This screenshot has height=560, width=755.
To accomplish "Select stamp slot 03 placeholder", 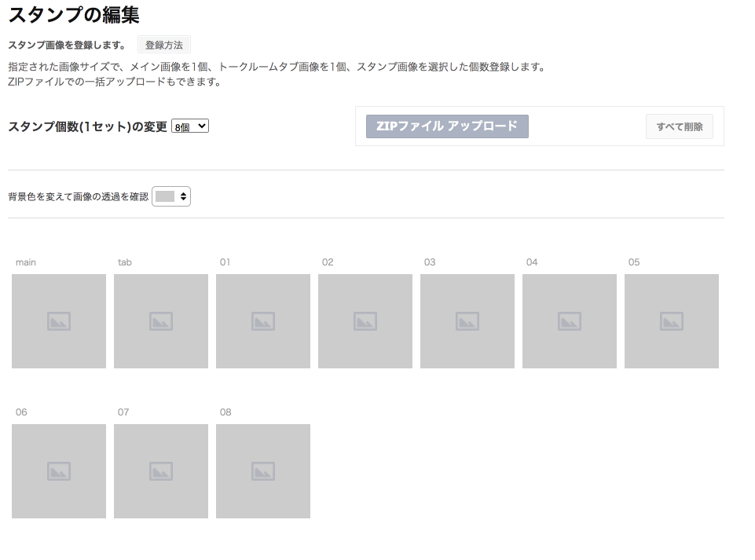I will 467,321.
